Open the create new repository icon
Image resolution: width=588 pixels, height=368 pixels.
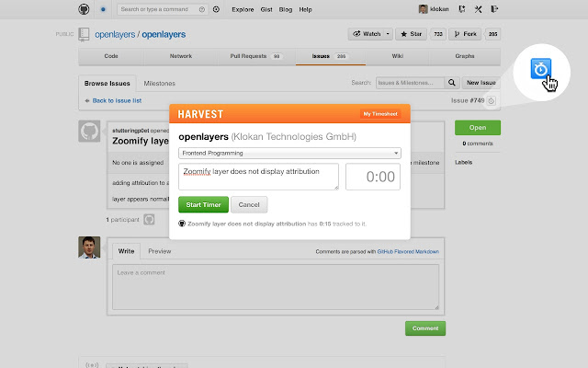pyautogui.click(x=462, y=9)
